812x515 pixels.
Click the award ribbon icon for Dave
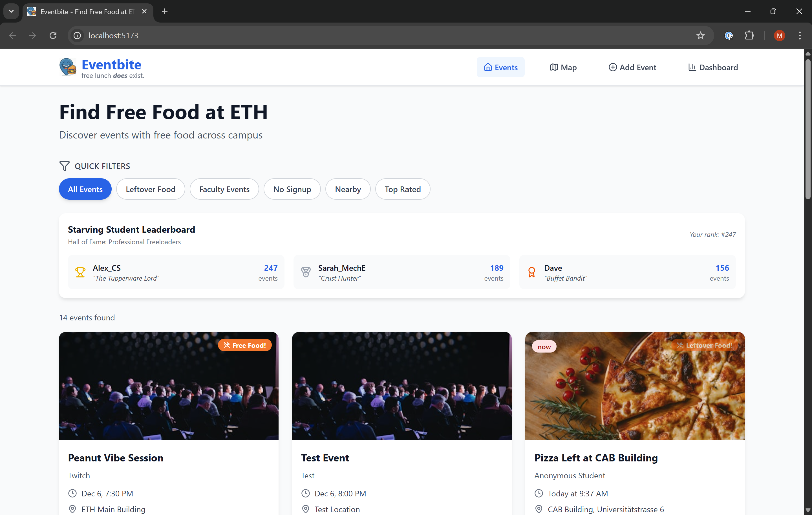(532, 272)
